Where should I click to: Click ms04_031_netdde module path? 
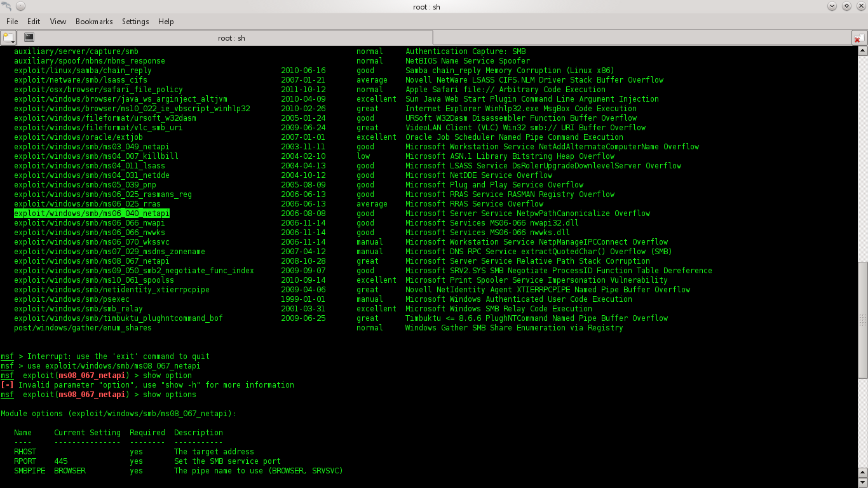[92, 175]
